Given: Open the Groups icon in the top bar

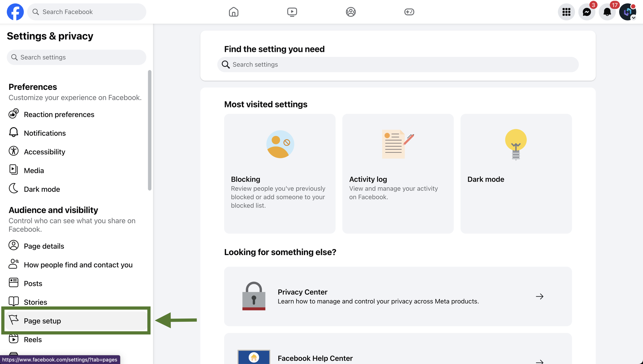Looking at the screenshot, I should pyautogui.click(x=351, y=12).
